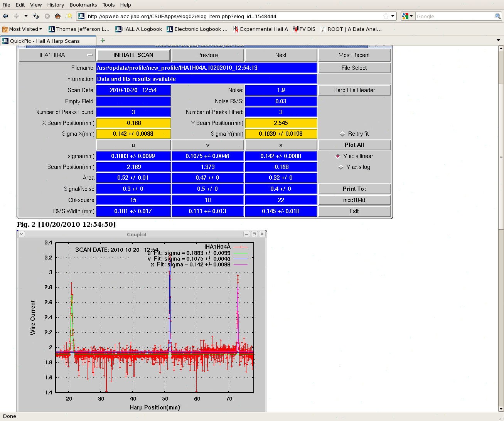The width and height of the screenshot is (504, 421).
Task: Click the Google search engine icon
Action: tap(405, 16)
